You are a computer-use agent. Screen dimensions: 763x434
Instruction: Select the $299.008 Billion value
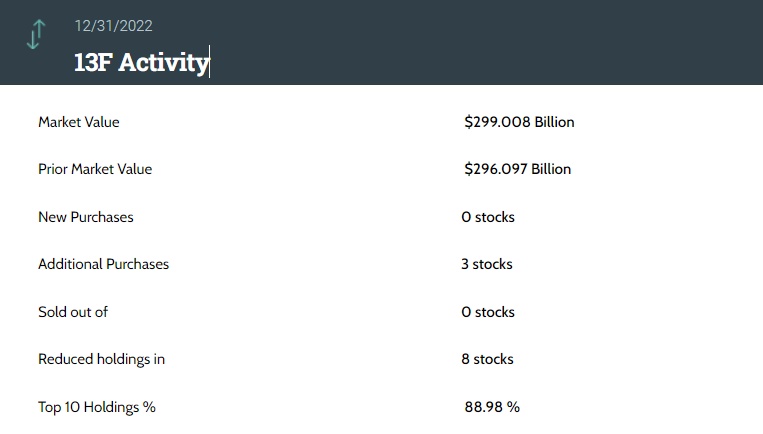click(519, 122)
